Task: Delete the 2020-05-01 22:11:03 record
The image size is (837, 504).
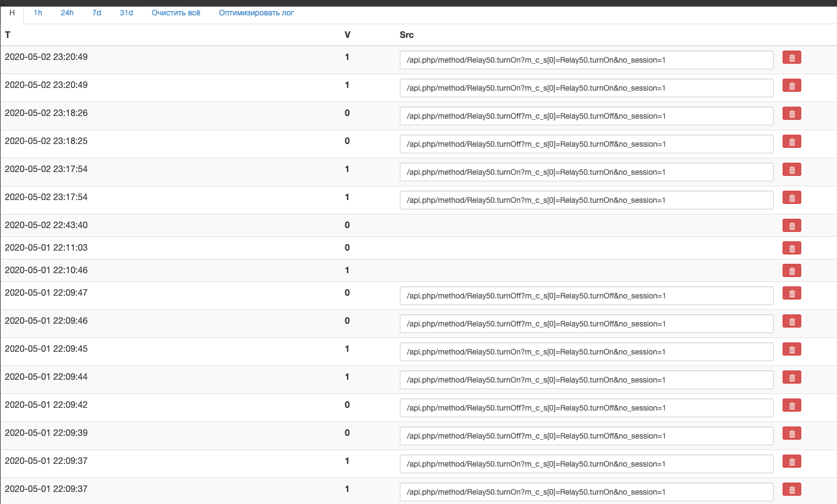Action: tap(791, 248)
